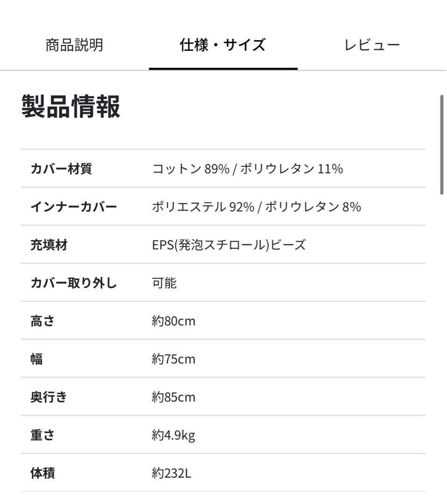
Task: Select the 約85cm depth value
Action: [172, 397]
